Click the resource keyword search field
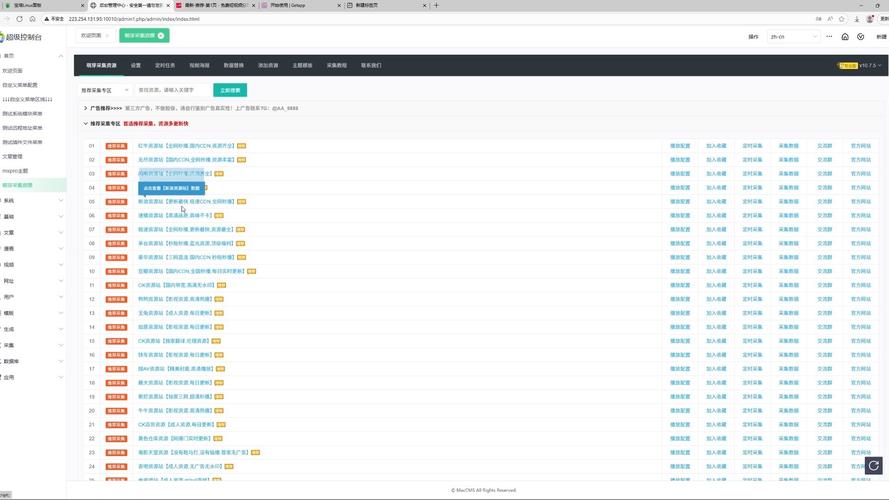Image resolution: width=889 pixels, height=500 pixels. (x=172, y=90)
